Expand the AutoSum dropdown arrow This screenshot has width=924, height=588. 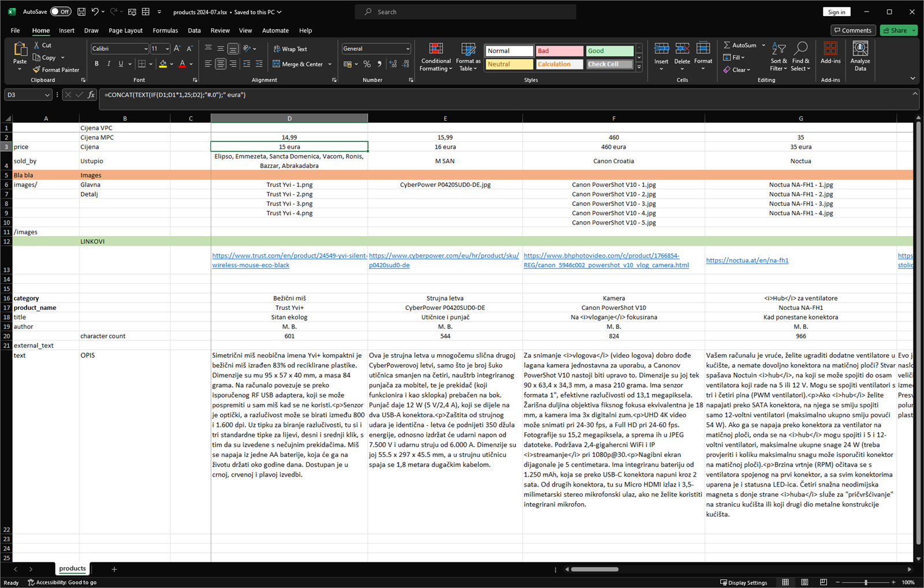click(763, 45)
